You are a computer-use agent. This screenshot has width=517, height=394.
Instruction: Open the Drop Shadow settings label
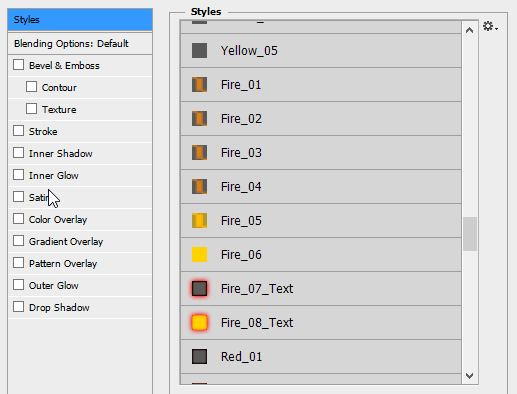[x=59, y=308]
